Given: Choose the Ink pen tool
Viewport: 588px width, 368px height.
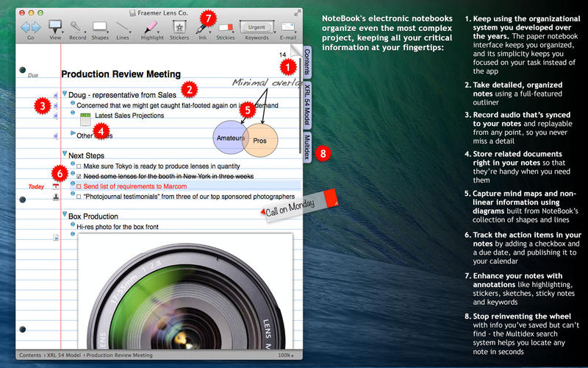Looking at the screenshot, I should point(200,27).
